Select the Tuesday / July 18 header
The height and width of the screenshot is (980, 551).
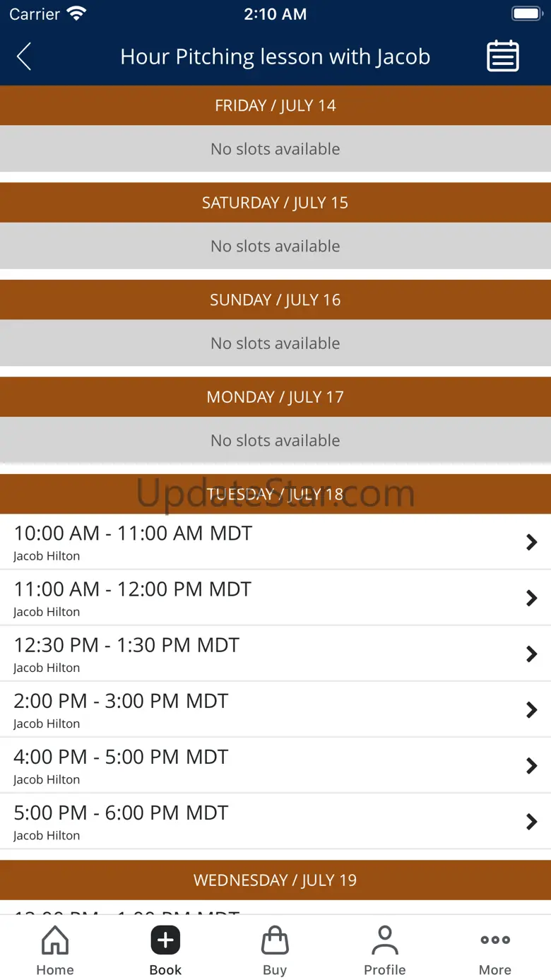(x=275, y=494)
